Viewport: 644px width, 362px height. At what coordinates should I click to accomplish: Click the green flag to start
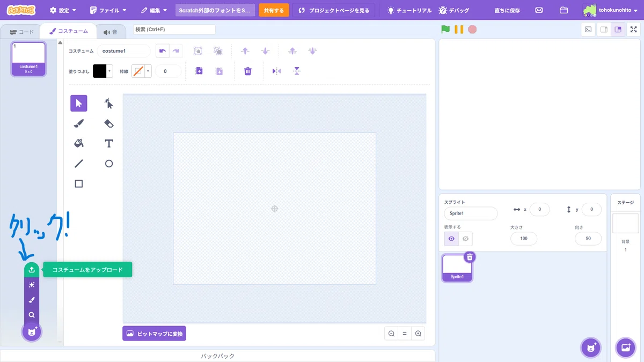point(445,29)
